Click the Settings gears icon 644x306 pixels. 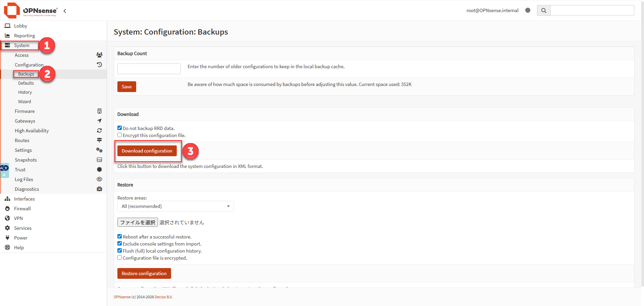tap(99, 150)
